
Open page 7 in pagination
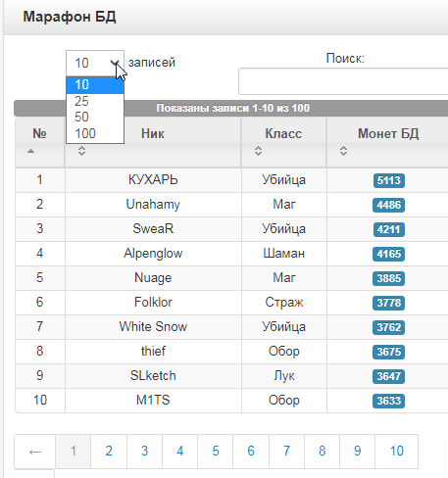click(286, 452)
